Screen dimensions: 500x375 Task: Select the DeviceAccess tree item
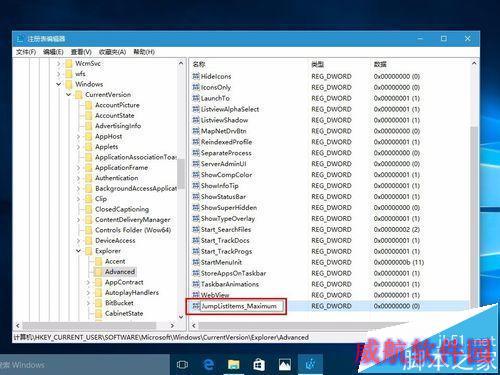(x=115, y=240)
